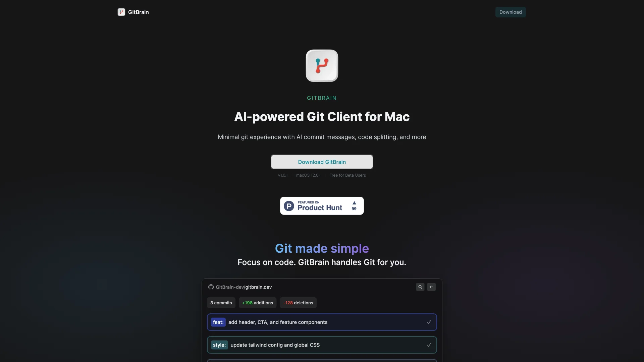Click the back arrow icon in commit view
Screen dimensions: 644x362
pos(431,287)
